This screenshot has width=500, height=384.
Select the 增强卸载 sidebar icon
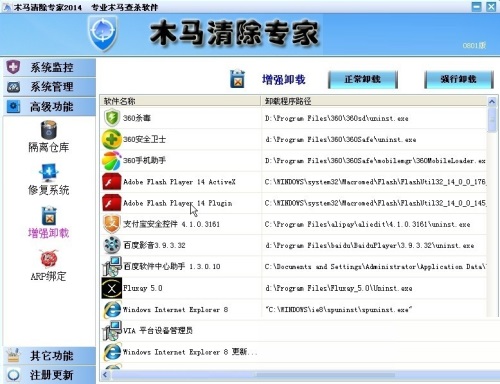pyautogui.click(x=49, y=216)
